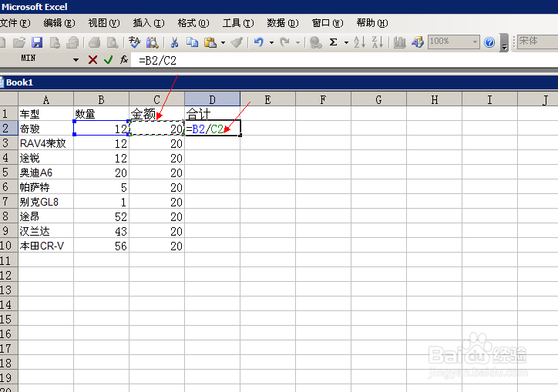Confirm the formula with green checkmark
The image size is (558, 392).
[x=108, y=60]
